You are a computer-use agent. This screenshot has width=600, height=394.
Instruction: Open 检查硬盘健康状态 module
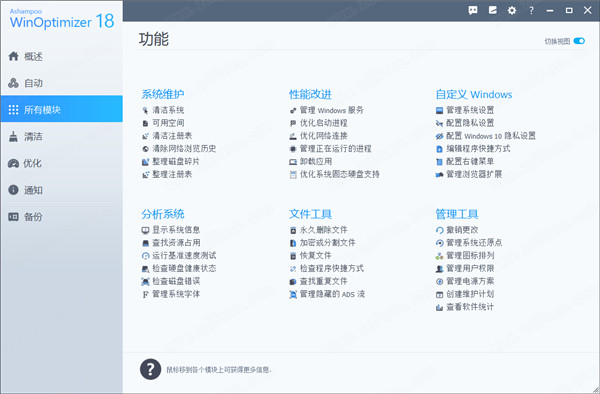(179, 268)
